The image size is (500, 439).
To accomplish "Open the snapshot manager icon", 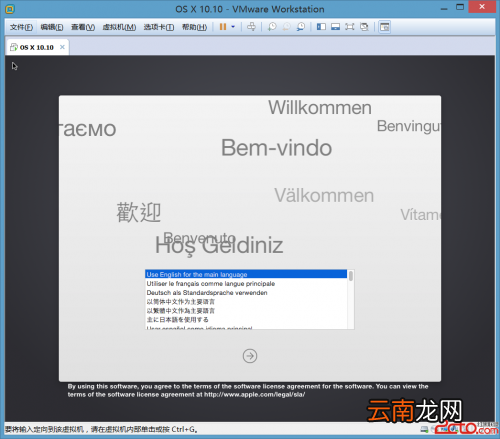I will pos(301,27).
